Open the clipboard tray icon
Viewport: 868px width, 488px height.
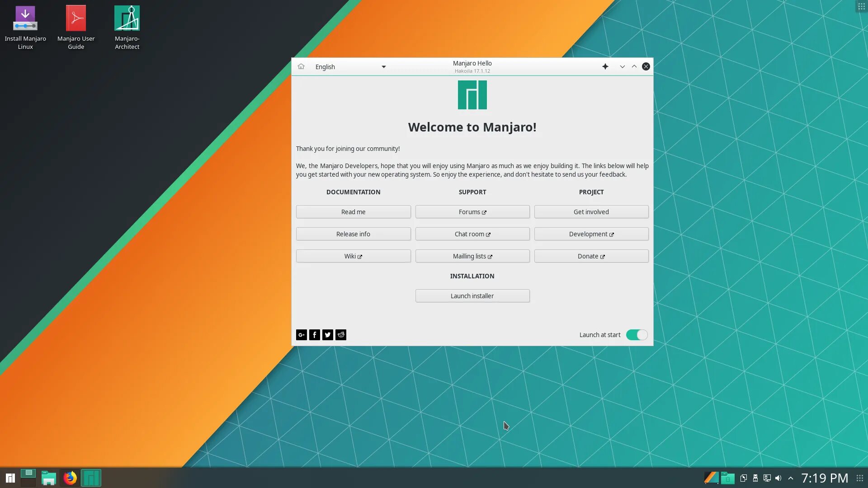click(x=744, y=478)
